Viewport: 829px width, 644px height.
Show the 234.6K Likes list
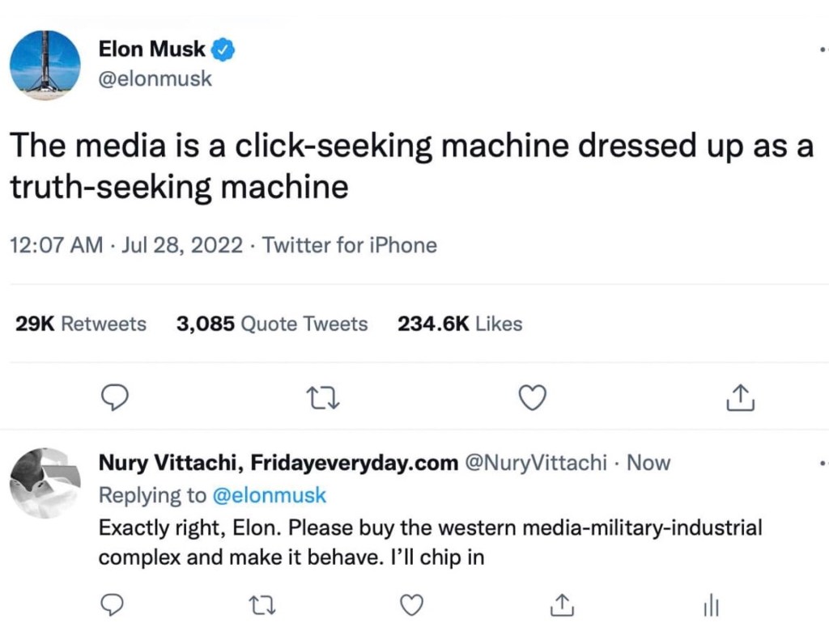tap(459, 324)
